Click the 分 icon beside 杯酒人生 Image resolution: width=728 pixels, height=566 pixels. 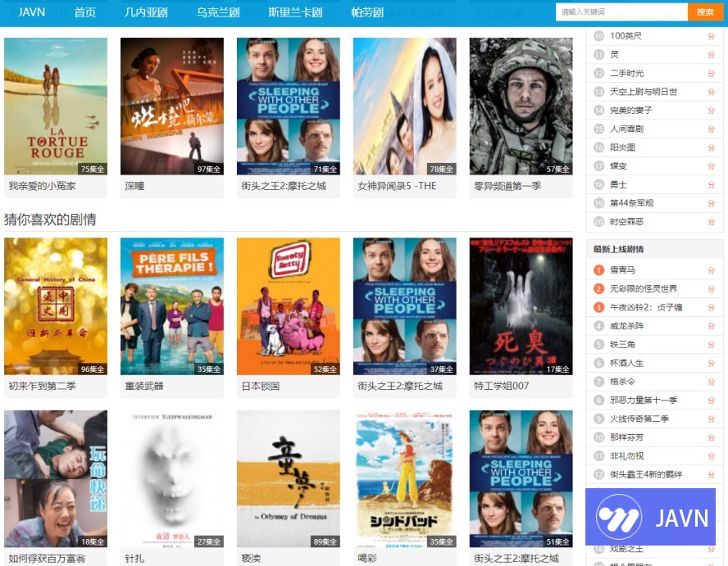pos(711,363)
